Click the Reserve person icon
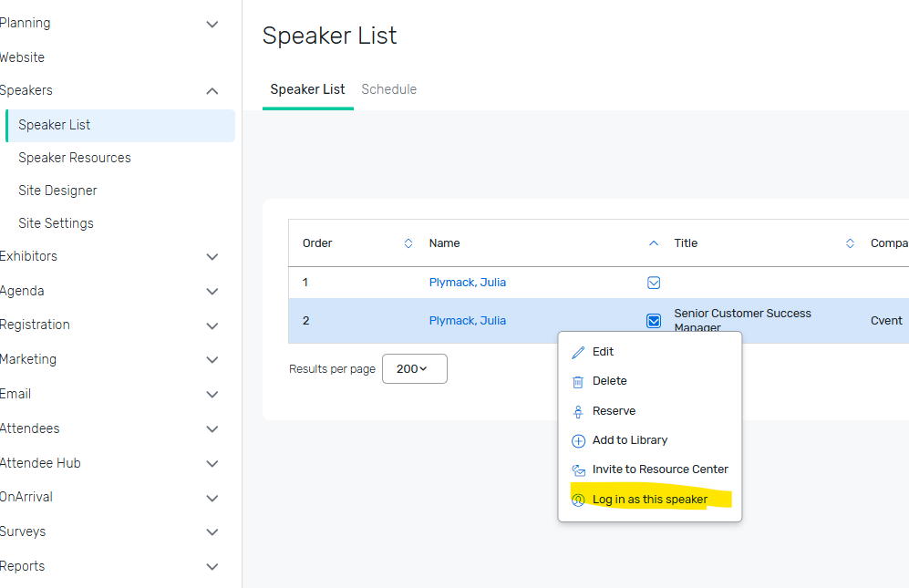 pyautogui.click(x=578, y=412)
